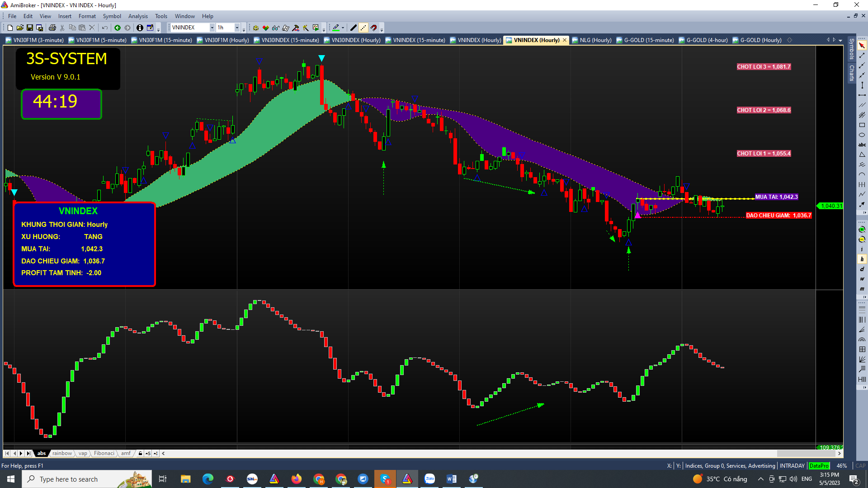Expand the line color picker arrow
Viewport: 868px width, 488px height.
pyautogui.click(x=343, y=28)
